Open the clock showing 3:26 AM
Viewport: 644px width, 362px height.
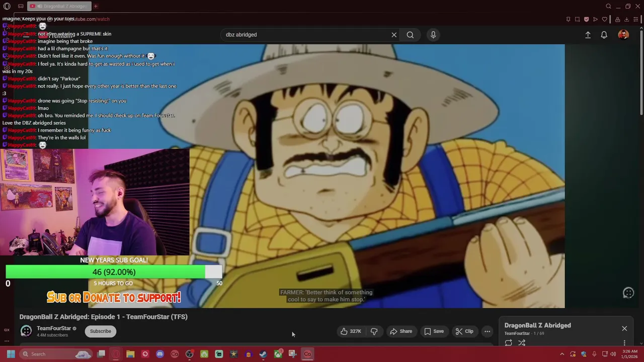(x=629, y=354)
